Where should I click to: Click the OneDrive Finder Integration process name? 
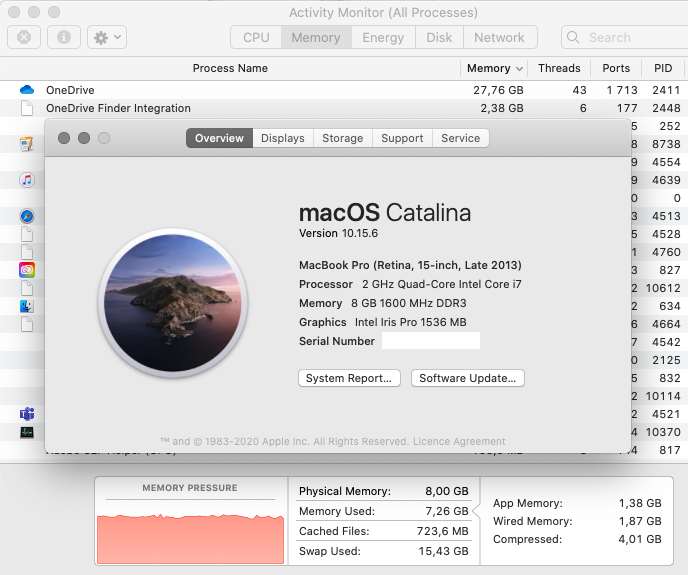point(118,108)
